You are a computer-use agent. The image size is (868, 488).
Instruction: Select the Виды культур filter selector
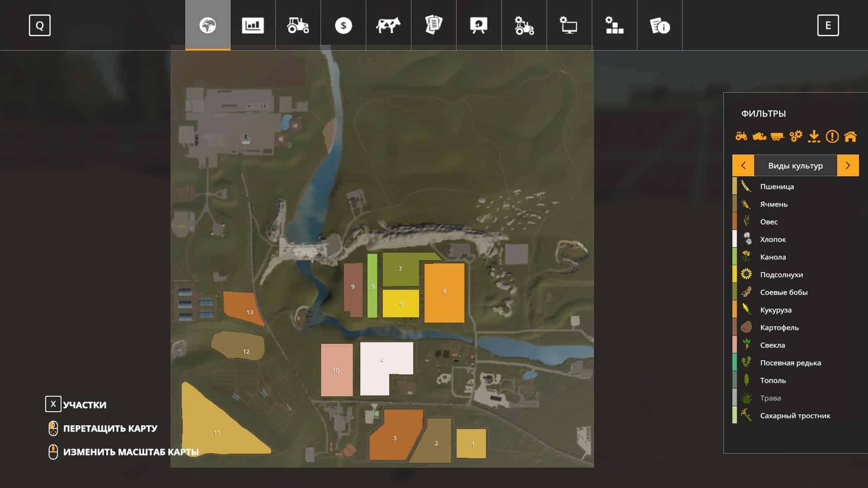[795, 165]
